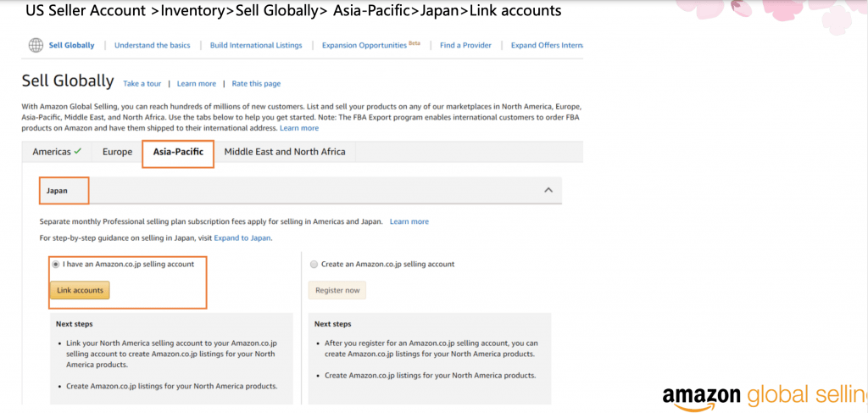Select the Asia-Pacific tab
The height and width of the screenshot is (413, 868).
[178, 152]
